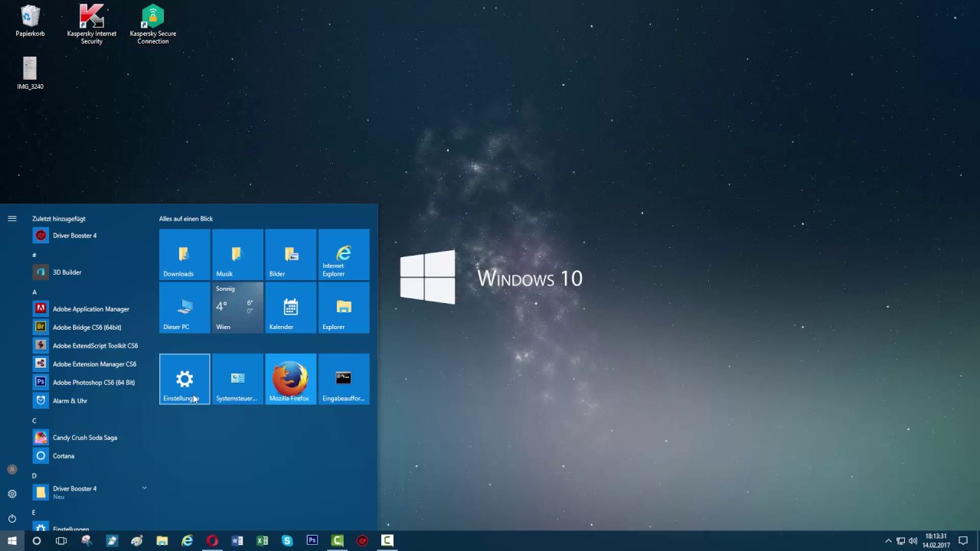Open the Explorer tile
The image size is (980, 551).
pyautogui.click(x=344, y=308)
